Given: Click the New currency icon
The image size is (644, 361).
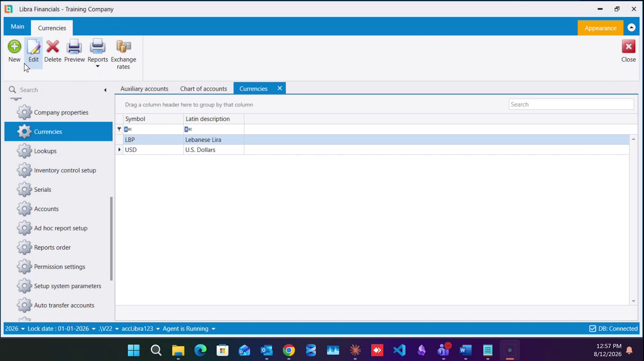Looking at the screenshot, I should coord(14,46).
